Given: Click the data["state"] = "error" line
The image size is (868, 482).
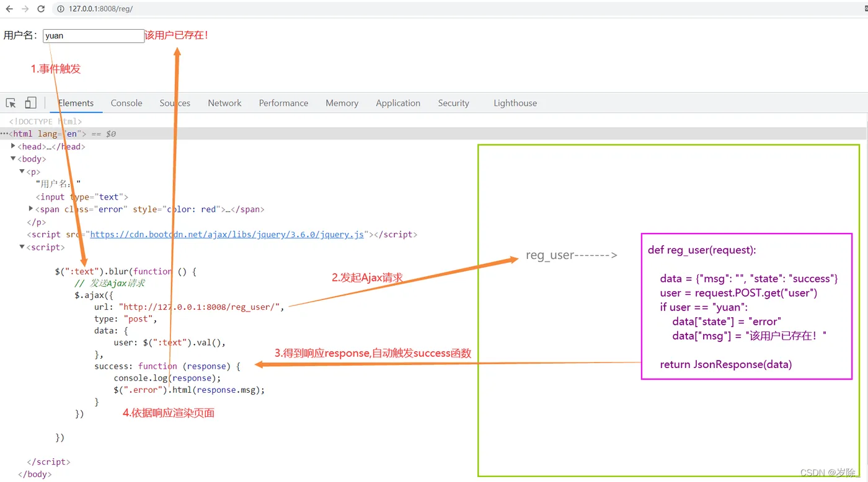Looking at the screenshot, I should 727,322.
